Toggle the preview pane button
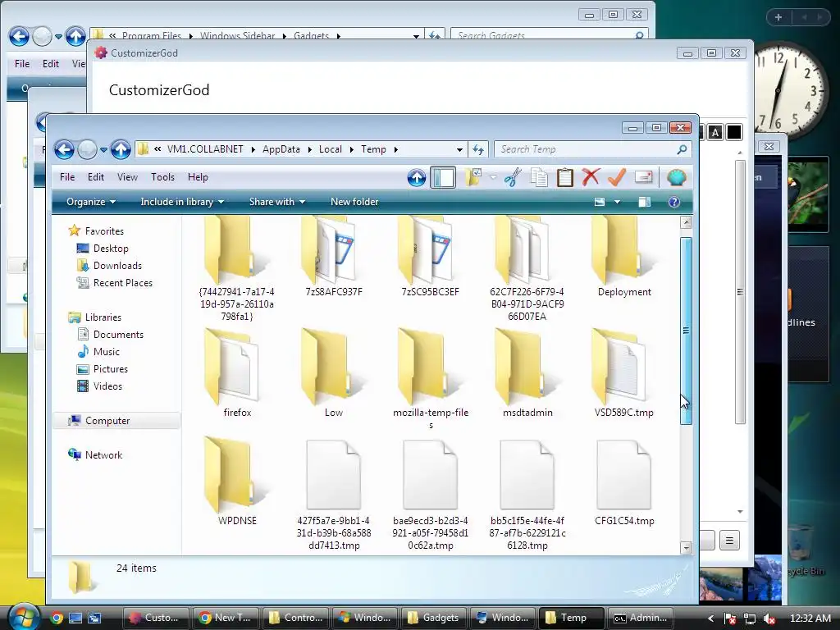 tap(645, 202)
